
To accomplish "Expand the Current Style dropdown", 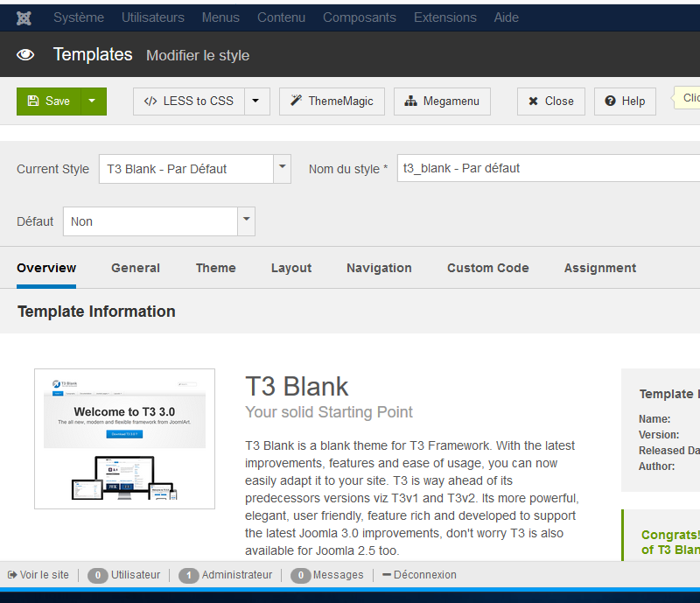I will 282,168.
